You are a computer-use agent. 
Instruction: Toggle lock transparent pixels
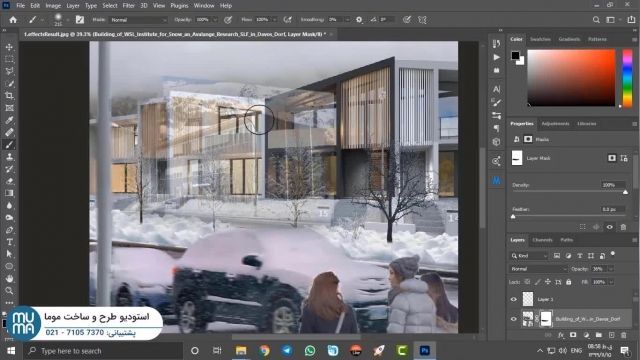527,282
